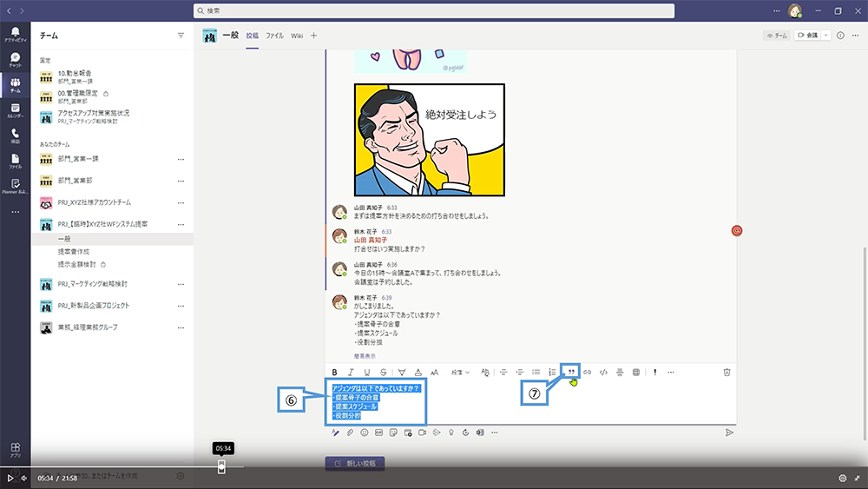
Task: Open the font color picker
Action: (x=418, y=372)
